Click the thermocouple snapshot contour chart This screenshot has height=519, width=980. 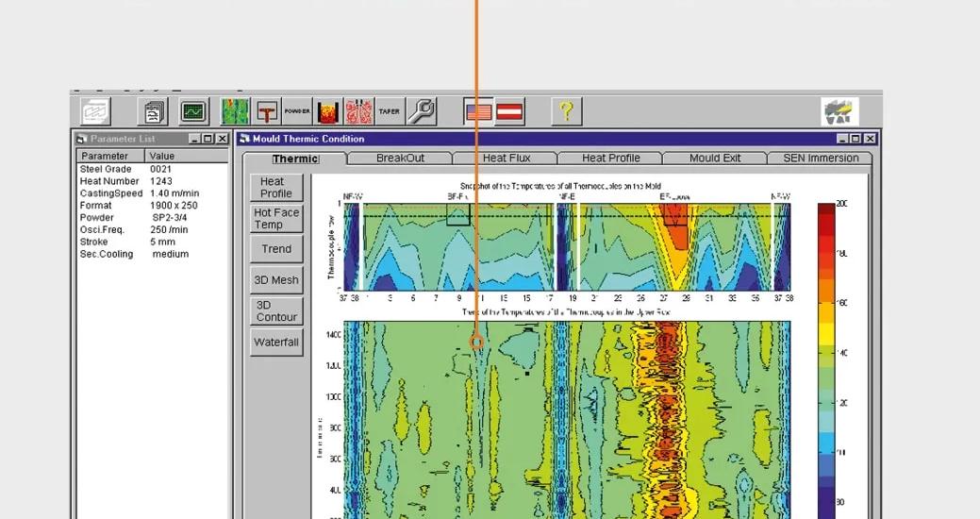point(567,247)
